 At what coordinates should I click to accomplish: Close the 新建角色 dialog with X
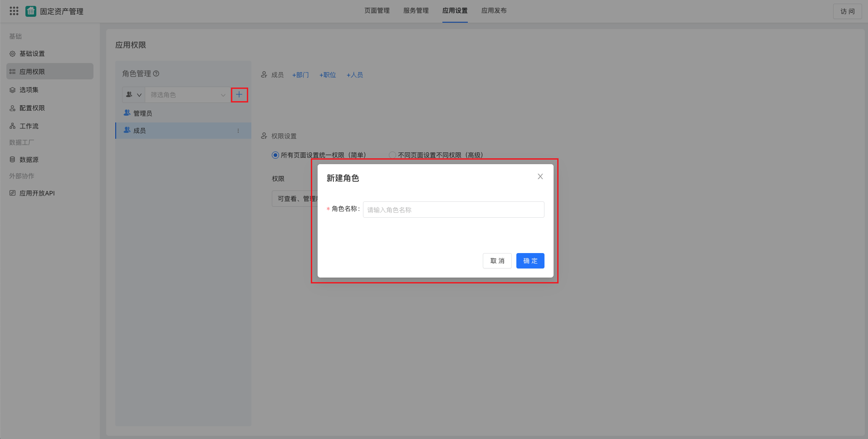pyautogui.click(x=540, y=176)
